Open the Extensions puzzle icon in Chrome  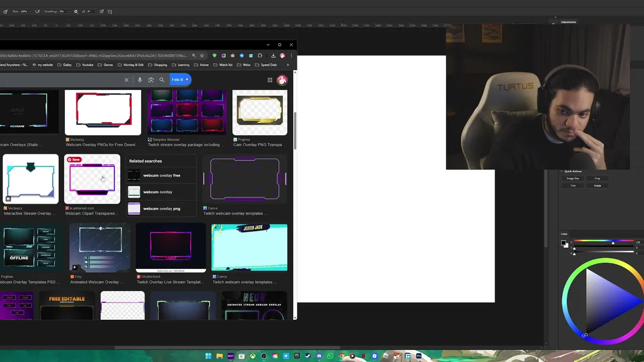pyautogui.click(x=260, y=55)
